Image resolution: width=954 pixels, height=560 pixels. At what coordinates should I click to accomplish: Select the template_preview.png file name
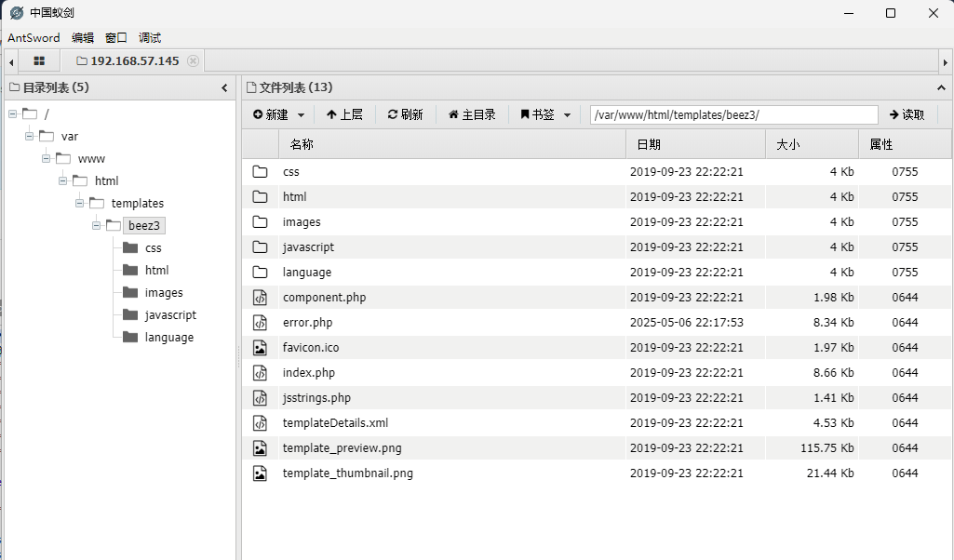[342, 448]
